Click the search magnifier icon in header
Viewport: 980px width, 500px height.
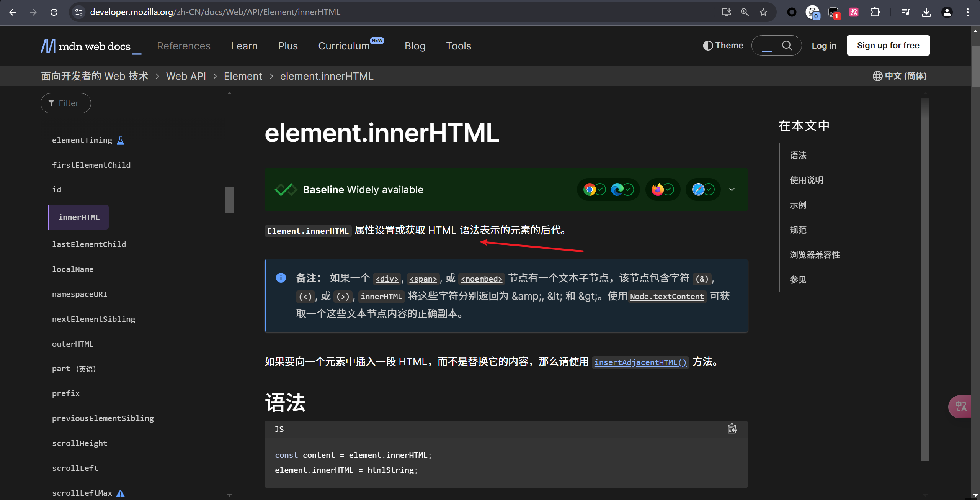pyautogui.click(x=787, y=46)
